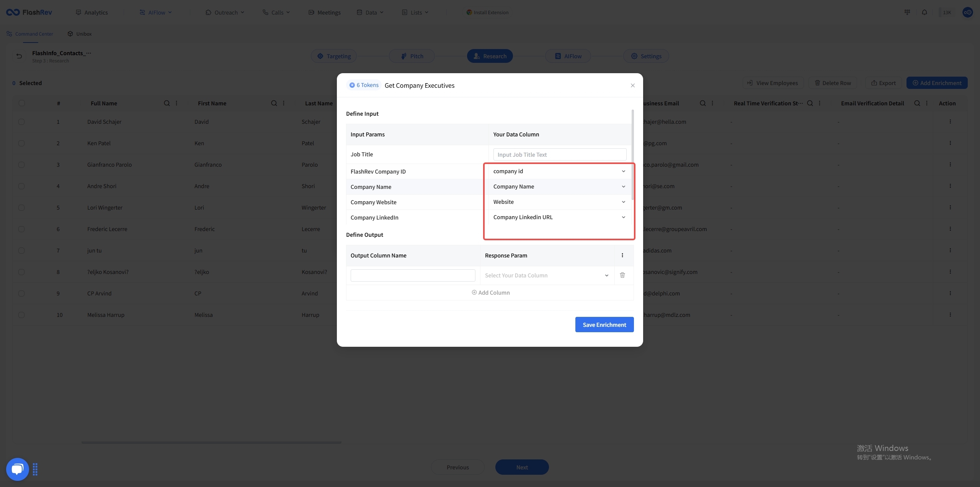980x487 pixels.
Task: Open row action menu for David Schajer
Action: pyautogui.click(x=950, y=121)
